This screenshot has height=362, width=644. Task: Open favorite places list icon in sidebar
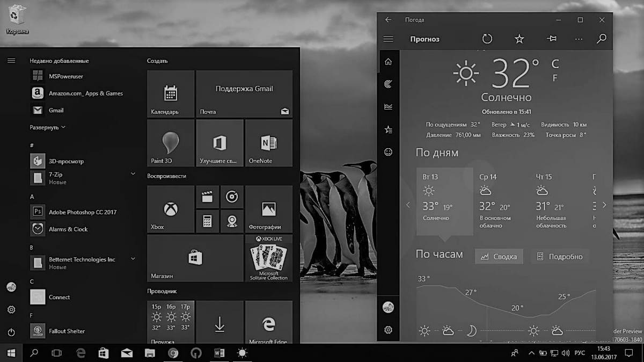pyautogui.click(x=388, y=129)
